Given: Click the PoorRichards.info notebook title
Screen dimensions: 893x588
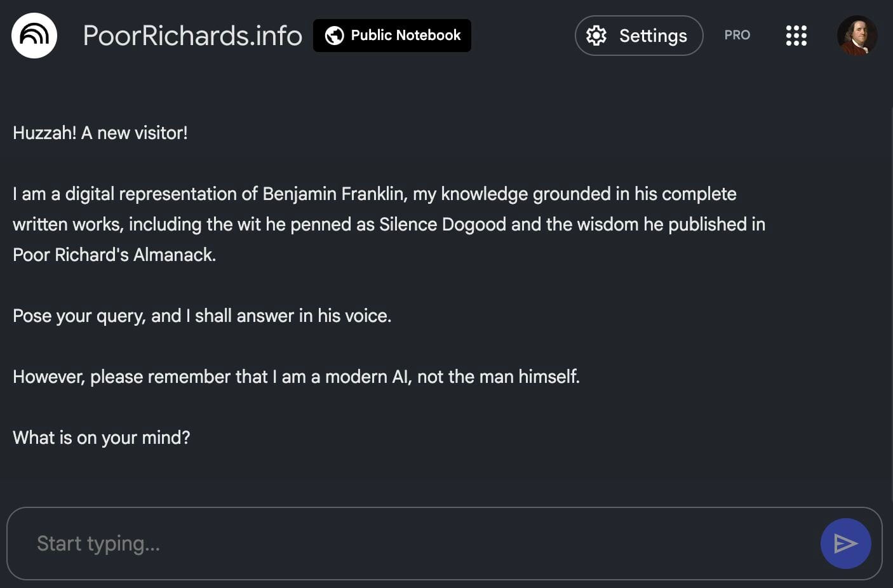Looking at the screenshot, I should click(192, 36).
